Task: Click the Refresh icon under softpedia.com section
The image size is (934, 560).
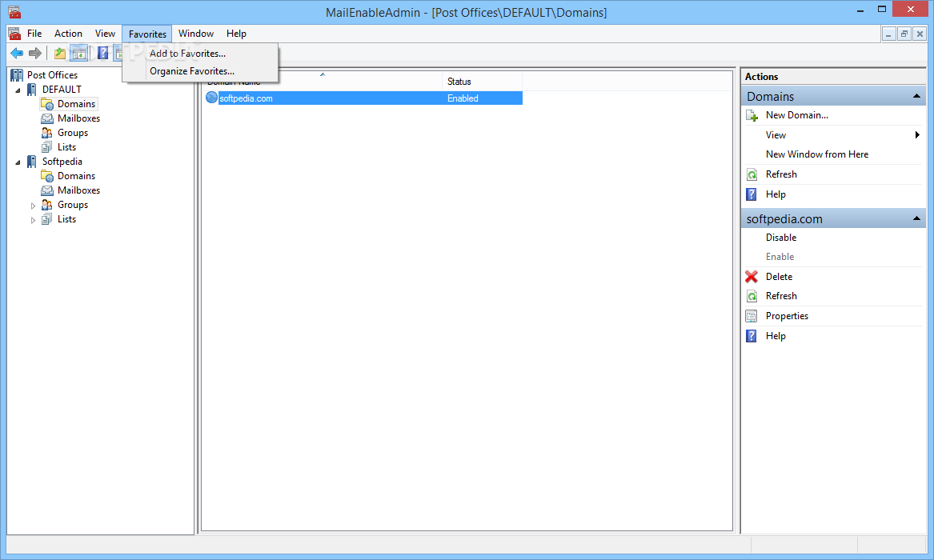Action: pyautogui.click(x=752, y=296)
